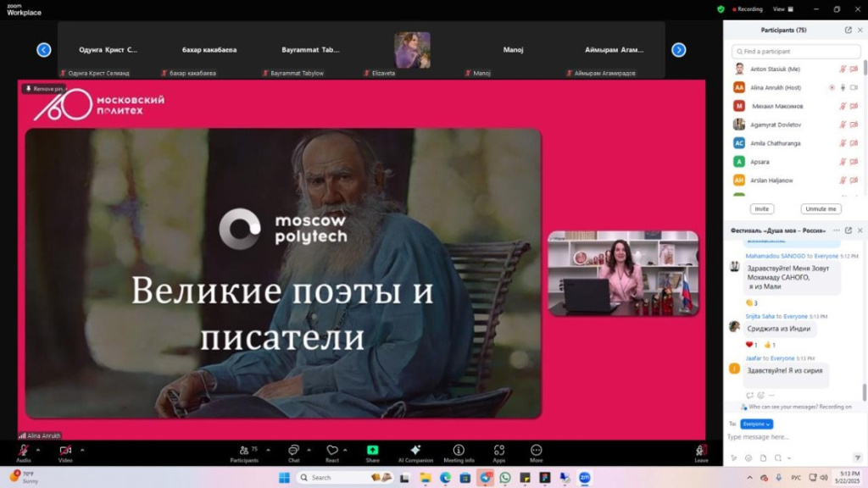Expand the Chat options arrow
868x488 pixels.
coord(309,450)
